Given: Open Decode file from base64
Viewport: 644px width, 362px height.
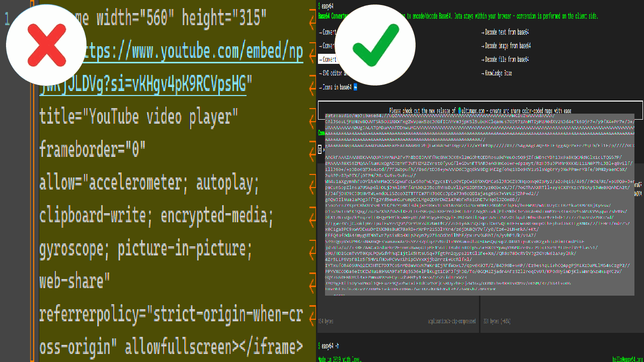Looking at the screenshot, I should [x=507, y=59].
